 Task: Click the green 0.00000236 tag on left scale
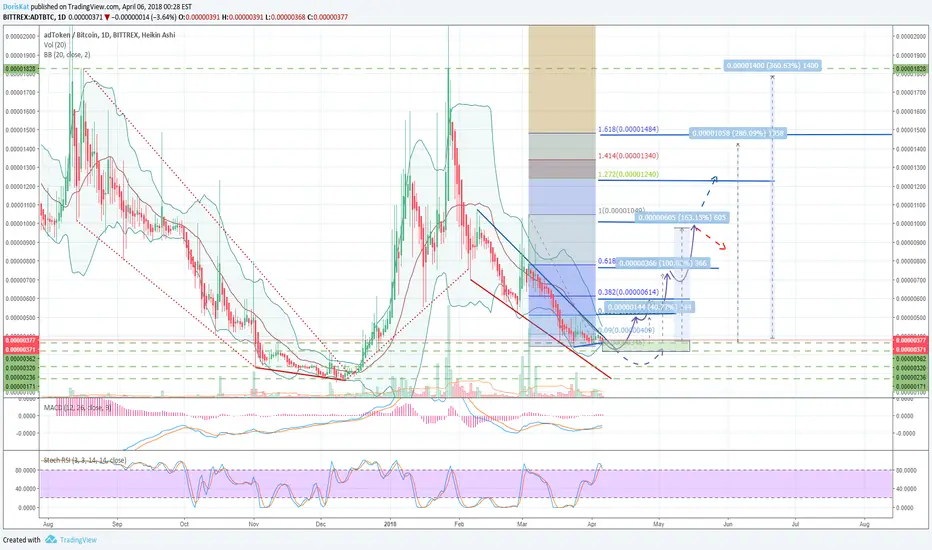[x=20, y=377]
